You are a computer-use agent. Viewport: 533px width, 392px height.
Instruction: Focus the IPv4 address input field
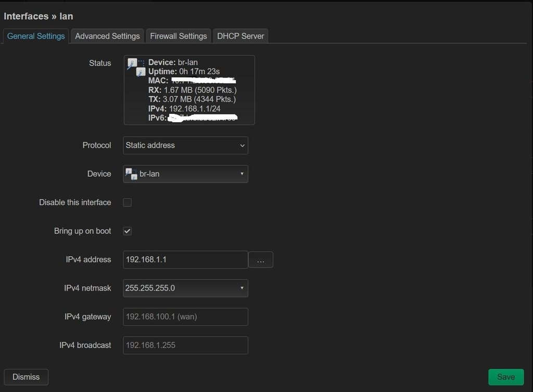185,259
